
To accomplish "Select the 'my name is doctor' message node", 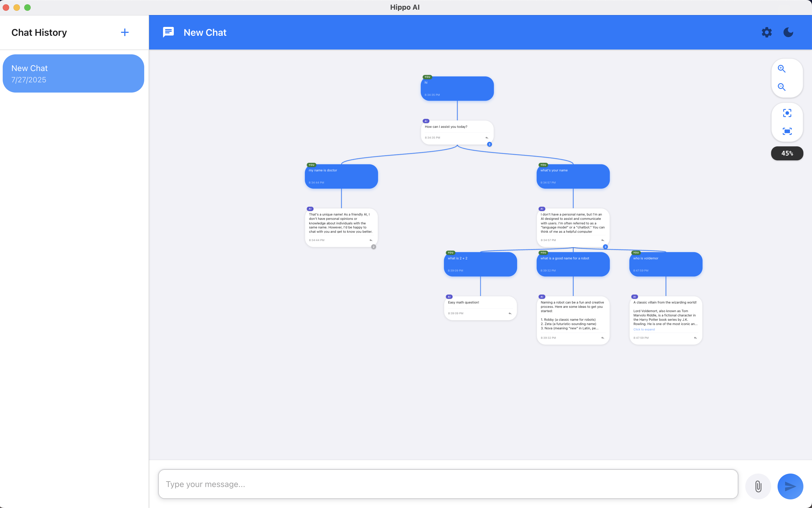I will click(x=341, y=177).
